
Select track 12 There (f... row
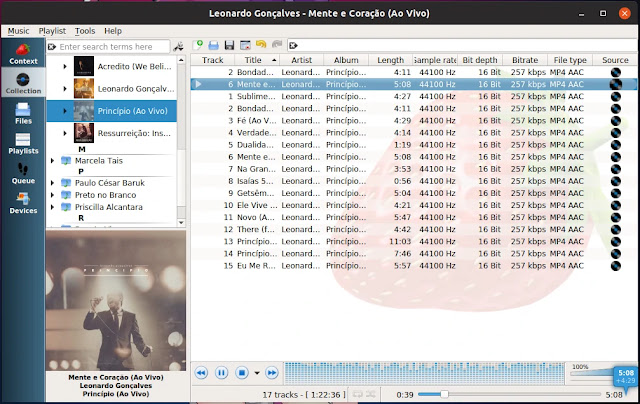414,229
